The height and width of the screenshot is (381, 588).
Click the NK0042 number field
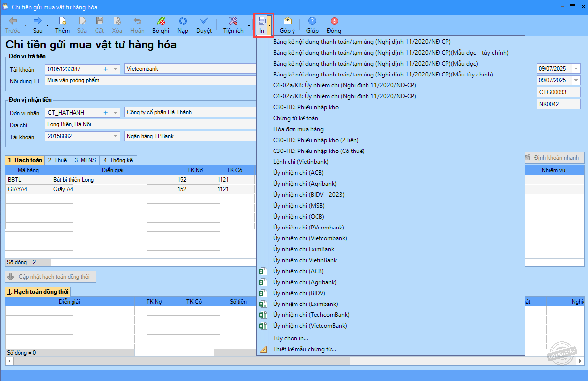(558, 104)
